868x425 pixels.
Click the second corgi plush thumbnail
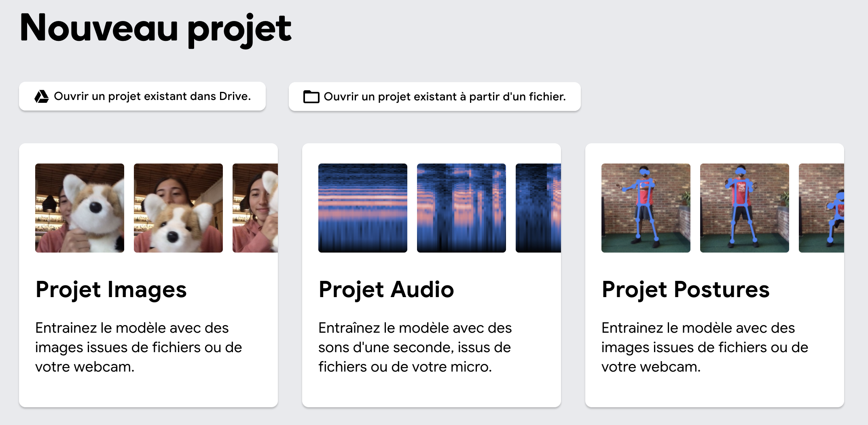(x=178, y=208)
